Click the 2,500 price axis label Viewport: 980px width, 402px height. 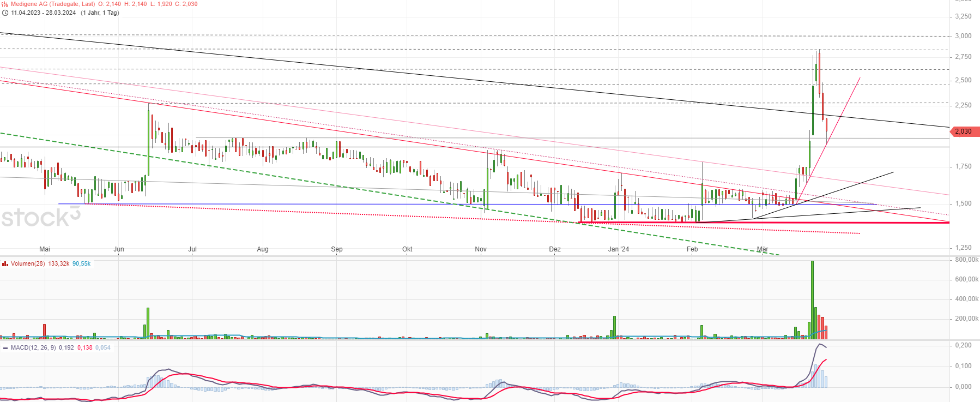click(x=963, y=80)
